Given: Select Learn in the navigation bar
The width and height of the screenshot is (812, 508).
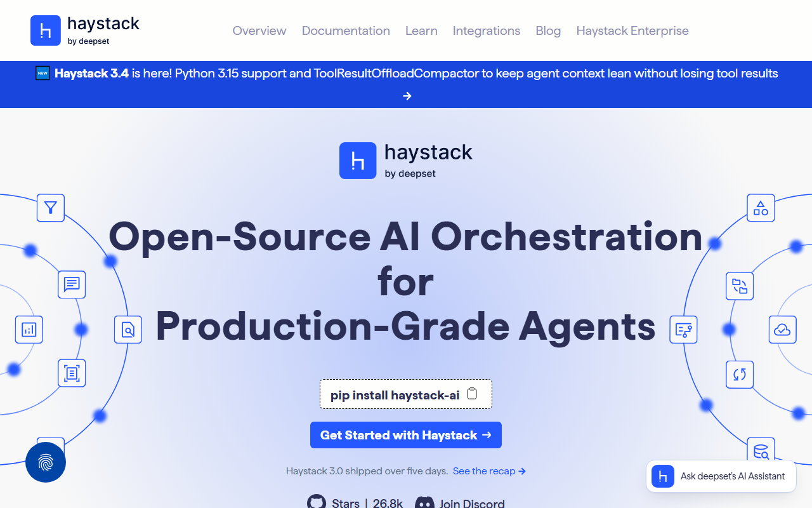Looking at the screenshot, I should pyautogui.click(x=421, y=30).
